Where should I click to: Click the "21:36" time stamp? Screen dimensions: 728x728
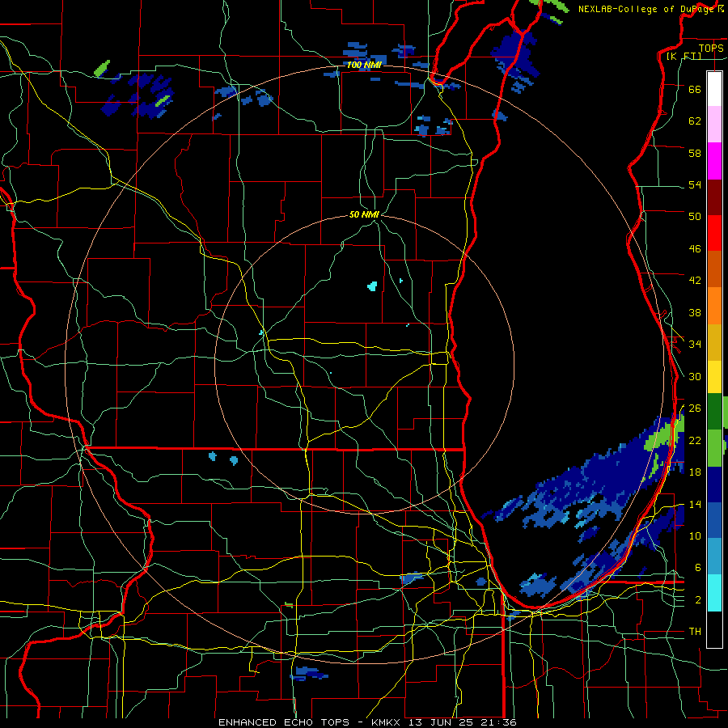(x=501, y=722)
